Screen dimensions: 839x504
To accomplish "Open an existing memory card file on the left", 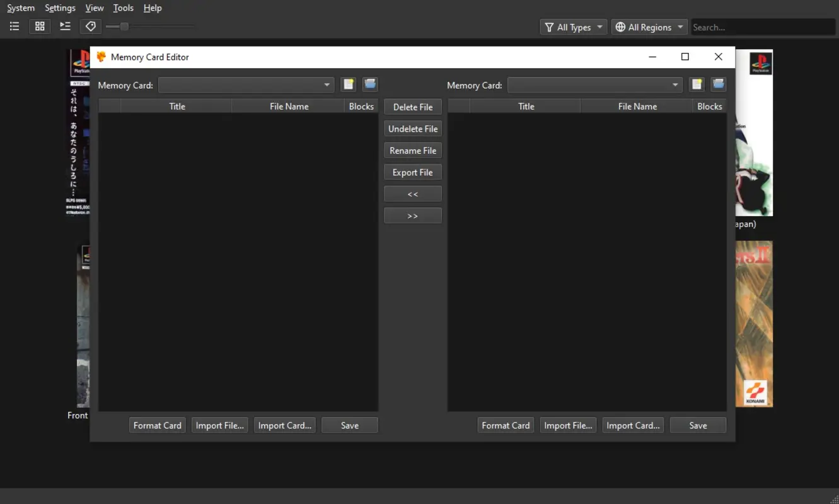I will 370,84.
